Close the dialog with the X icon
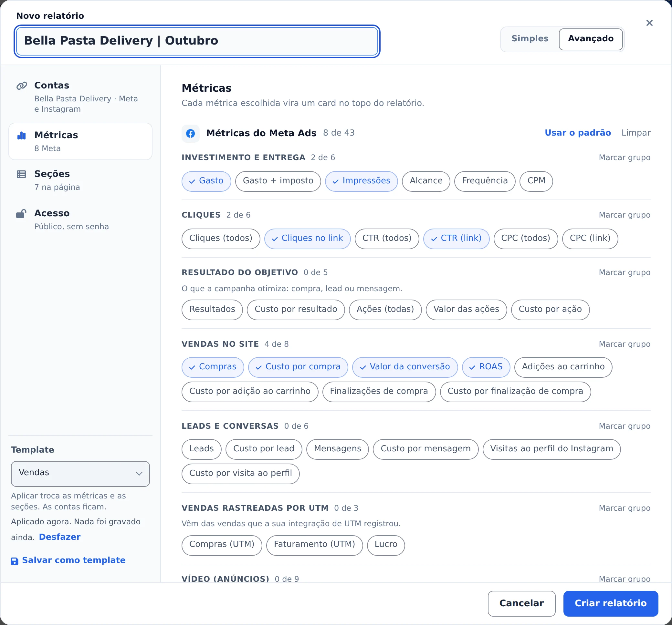The height and width of the screenshot is (625, 672). pyautogui.click(x=649, y=23)
